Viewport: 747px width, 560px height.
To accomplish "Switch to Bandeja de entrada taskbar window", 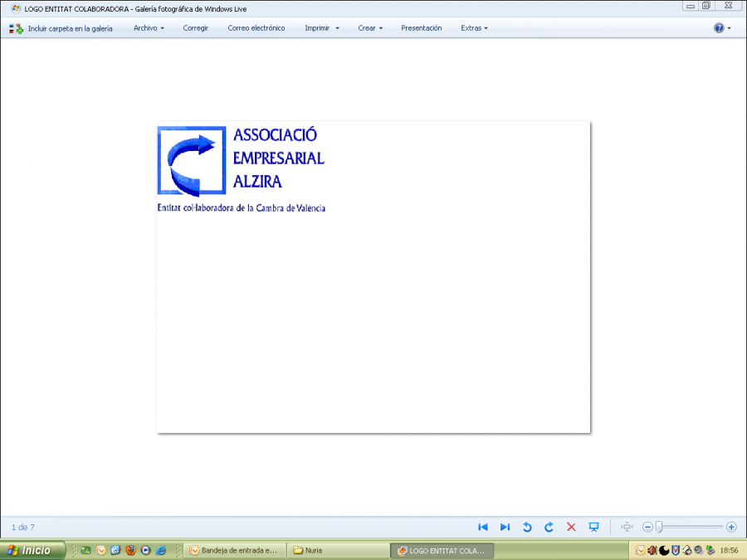I will coord(235,551).
